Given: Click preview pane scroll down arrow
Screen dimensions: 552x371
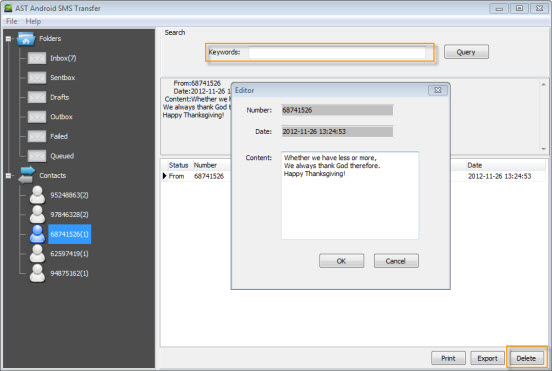Looking at the screenshot, I should (x=544, y=149).
